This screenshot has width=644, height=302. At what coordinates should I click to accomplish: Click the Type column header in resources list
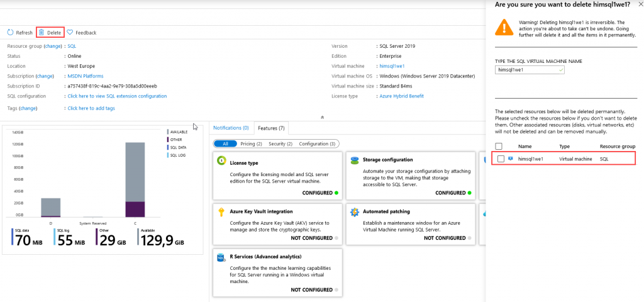(564, 146)
